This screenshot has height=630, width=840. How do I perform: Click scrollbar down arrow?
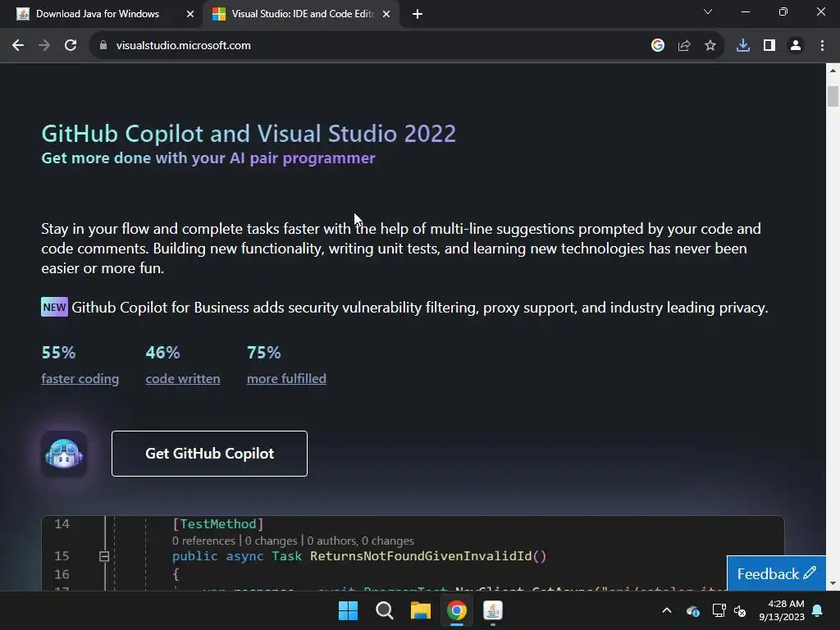tap(833, 583)
